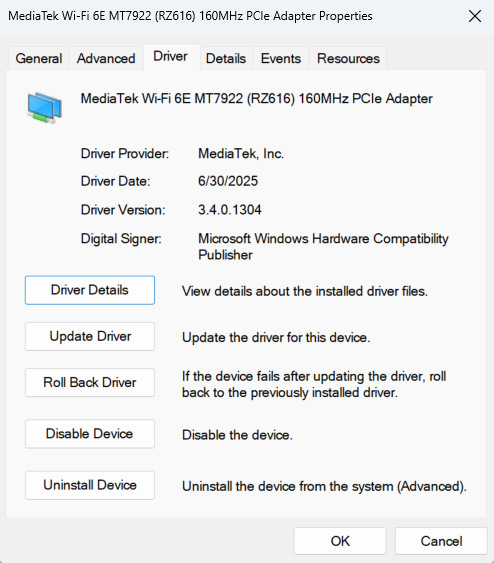494x563 pixels.
Task: Close the adapter properties dialog
Action: (x=475, y=16)
